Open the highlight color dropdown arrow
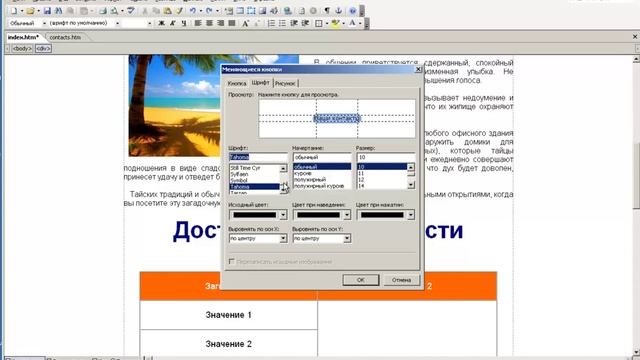Viewport: 640px width, 360px height. pyautogui.click(x=343, y=23)
